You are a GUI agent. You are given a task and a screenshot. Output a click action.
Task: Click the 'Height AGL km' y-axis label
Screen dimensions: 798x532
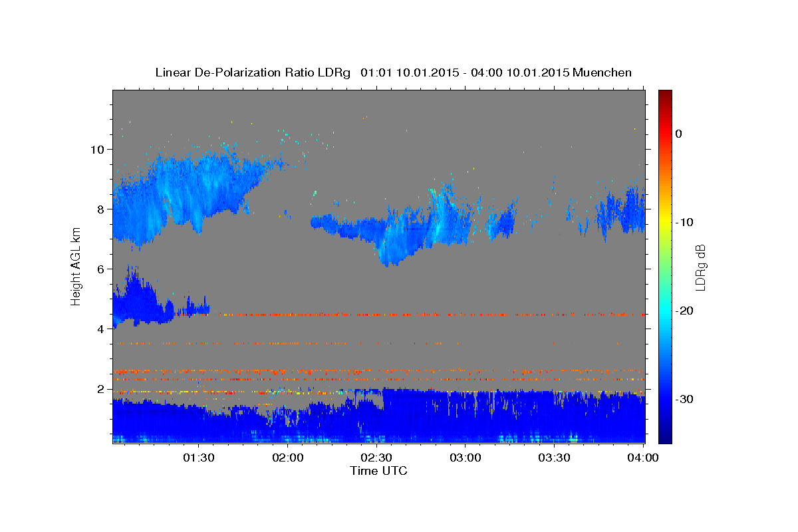click(x=76, y=267)
